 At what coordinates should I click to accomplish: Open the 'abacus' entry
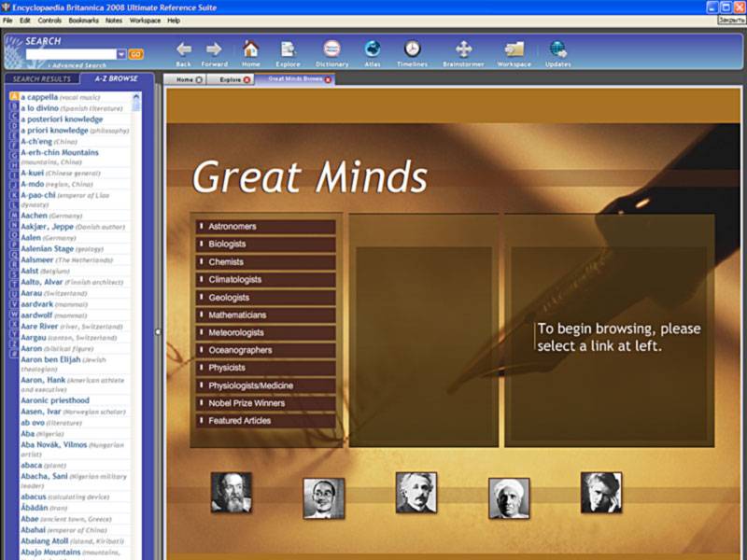click(34, 497)
